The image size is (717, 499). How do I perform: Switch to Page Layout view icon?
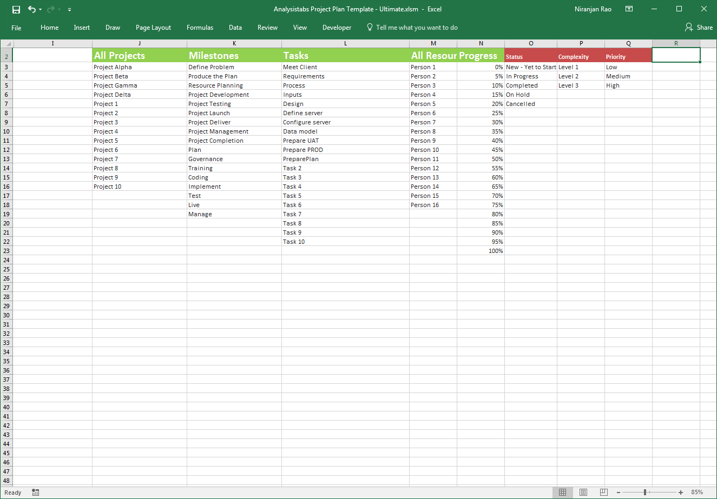pos(583,493)
